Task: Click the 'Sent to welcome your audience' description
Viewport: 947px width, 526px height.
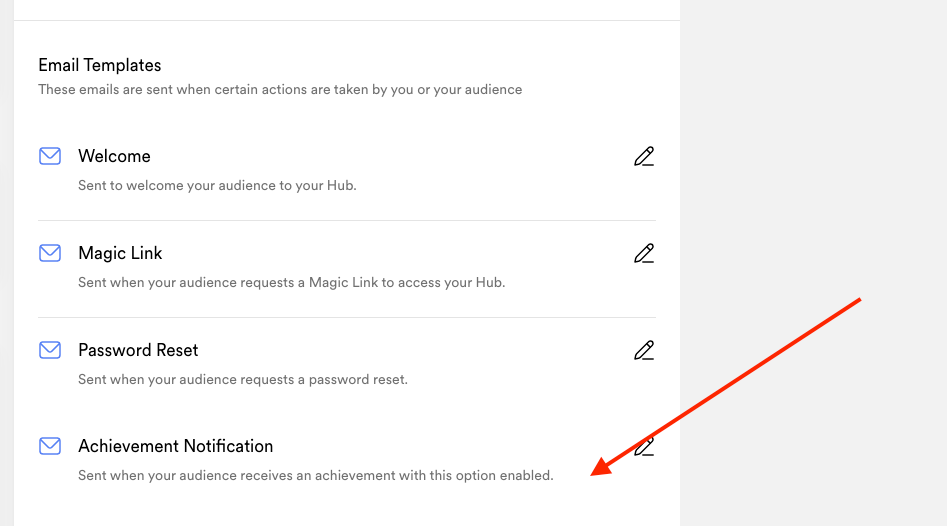Action: click(x=217, y=185)
